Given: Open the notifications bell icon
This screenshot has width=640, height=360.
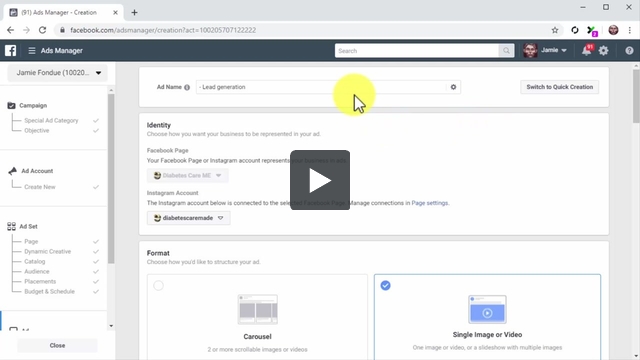Looking at the screenshot, I should click(x=587, y=51).
